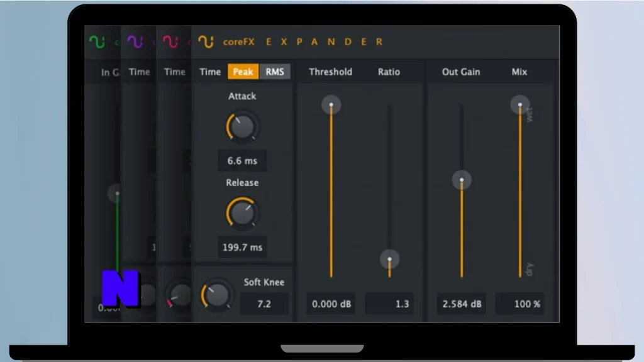Click Time label in the pink plugin
644x362 pixels.
click(x=175, y=72)
